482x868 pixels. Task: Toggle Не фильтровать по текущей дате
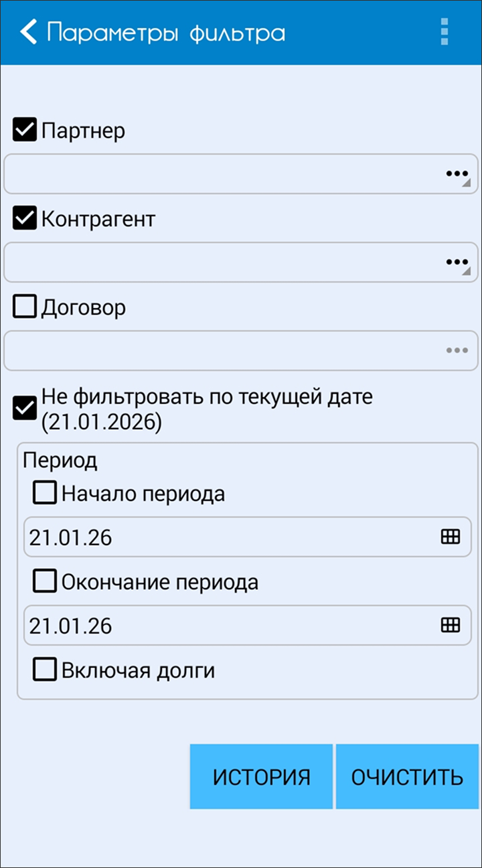pyautogui.click(x=25, y=408)
